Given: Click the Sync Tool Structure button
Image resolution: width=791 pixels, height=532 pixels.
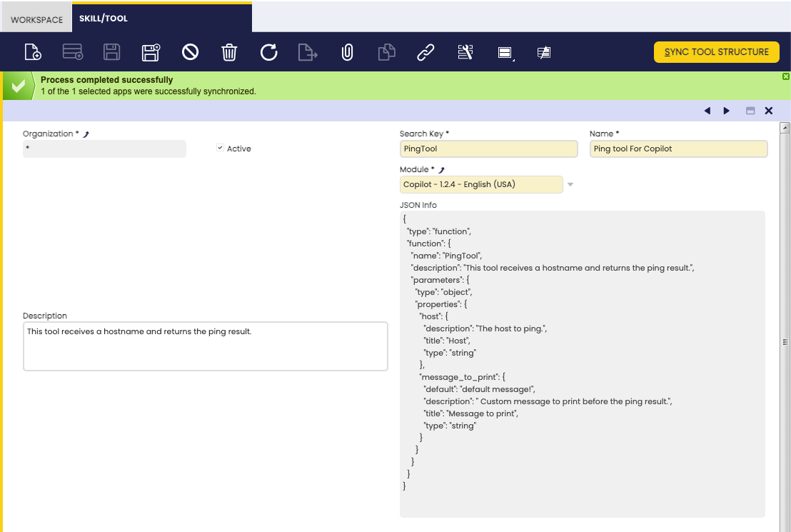Looking at the screenshot, I should click(716, 52).
